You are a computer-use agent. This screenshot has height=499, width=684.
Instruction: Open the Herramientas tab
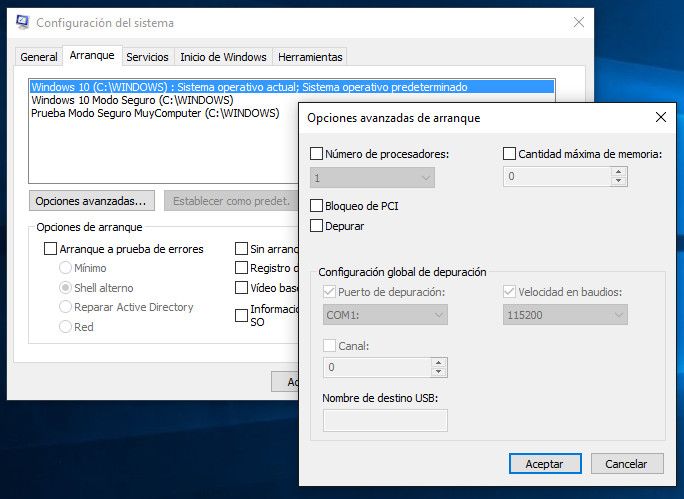tap(310, 57)
